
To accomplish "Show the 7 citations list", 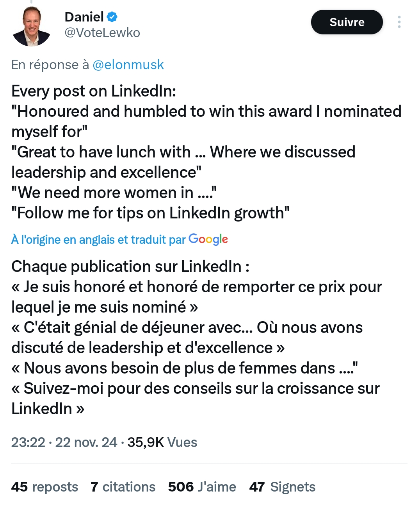I will click(123, 487).
